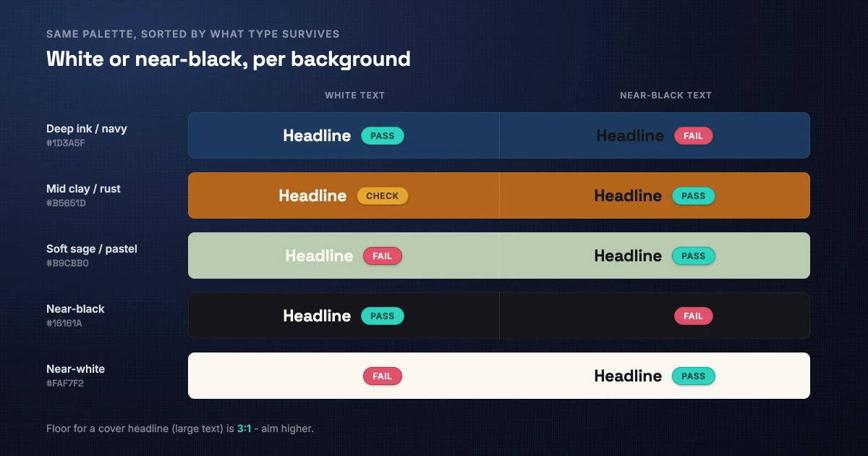Click the "#FAF7F2" hex code
Viewport: 868px width, 456px height.
[65, 384]
